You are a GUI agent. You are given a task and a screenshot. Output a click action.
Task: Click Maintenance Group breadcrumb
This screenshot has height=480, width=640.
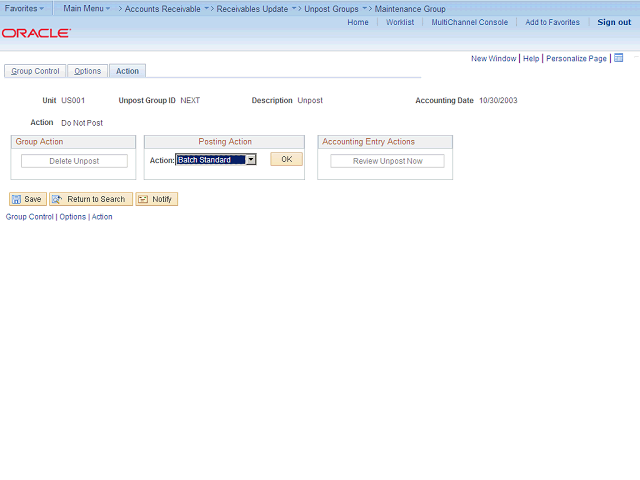pyautogui.click(x=410, y=9)
